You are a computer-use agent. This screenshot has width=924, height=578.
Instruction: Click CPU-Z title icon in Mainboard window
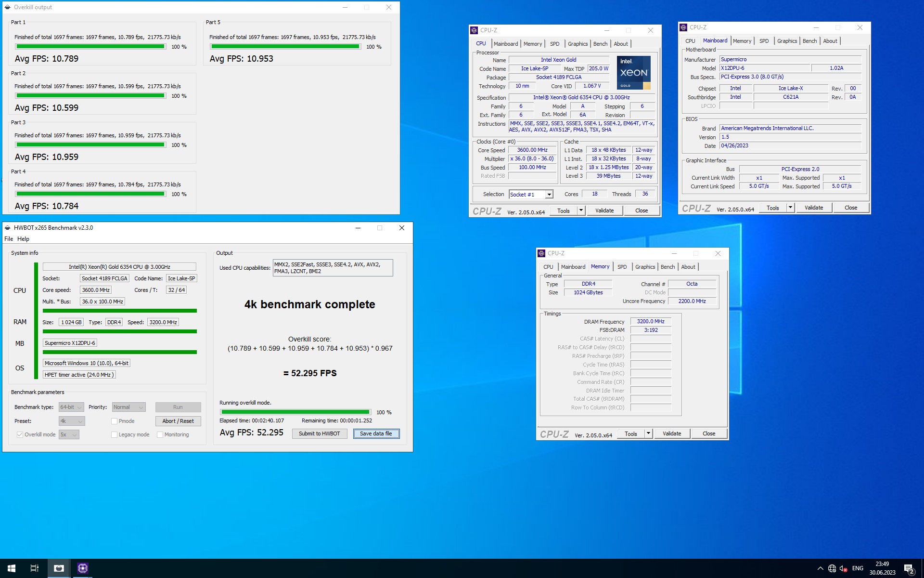(683, 27)
